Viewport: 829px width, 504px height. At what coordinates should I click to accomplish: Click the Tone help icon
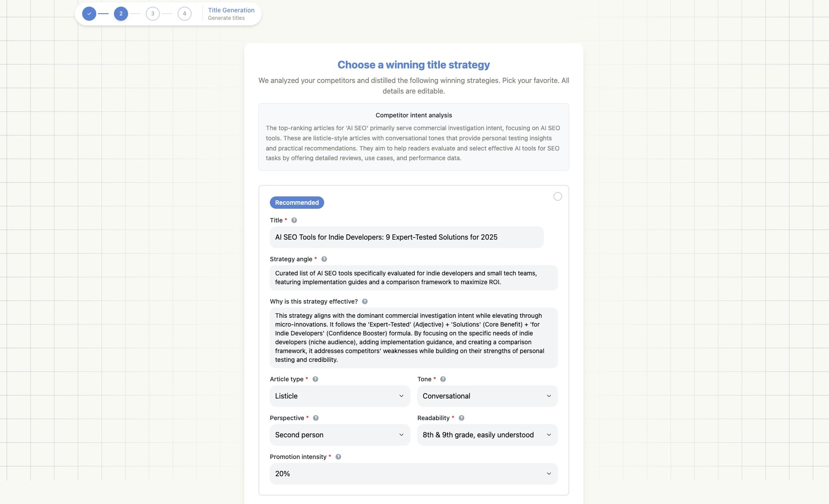(x=443, y=379)
